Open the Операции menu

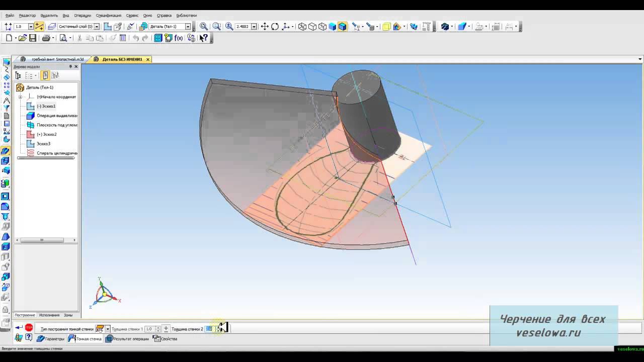click(x=83, y=16)
